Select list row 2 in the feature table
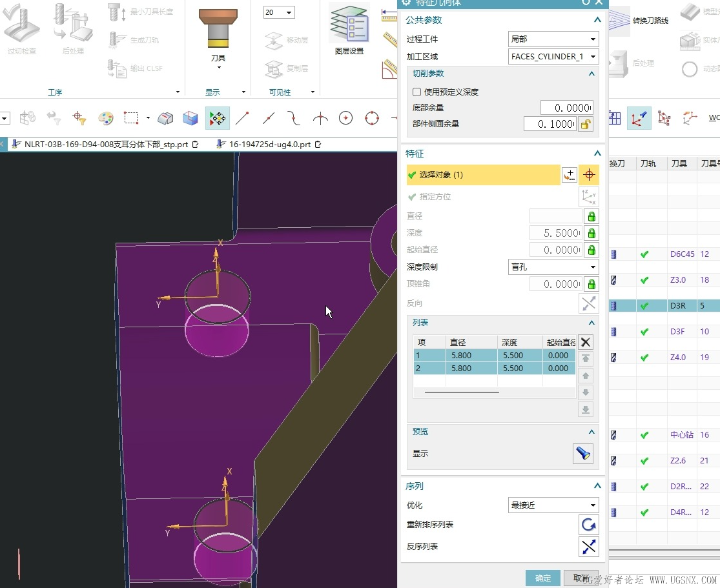Image resolution: width=720 pixels, height=588 pixels. pos(495,368)
